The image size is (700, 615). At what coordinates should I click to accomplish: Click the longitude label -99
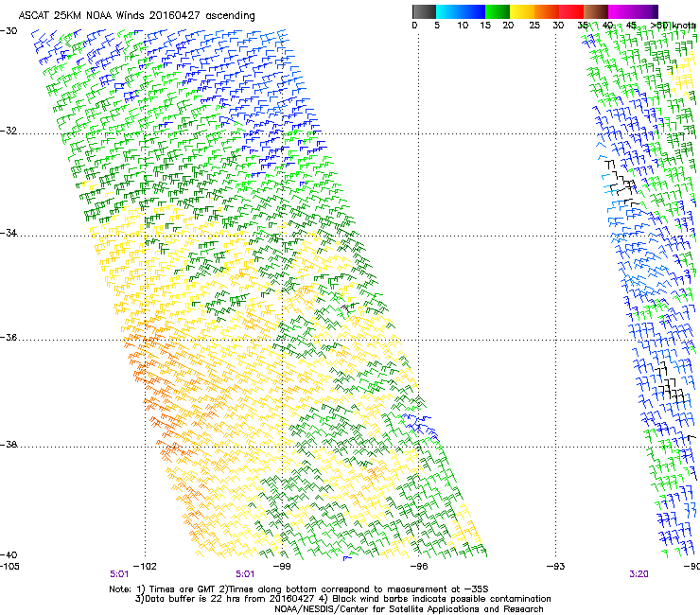[282, 567]
